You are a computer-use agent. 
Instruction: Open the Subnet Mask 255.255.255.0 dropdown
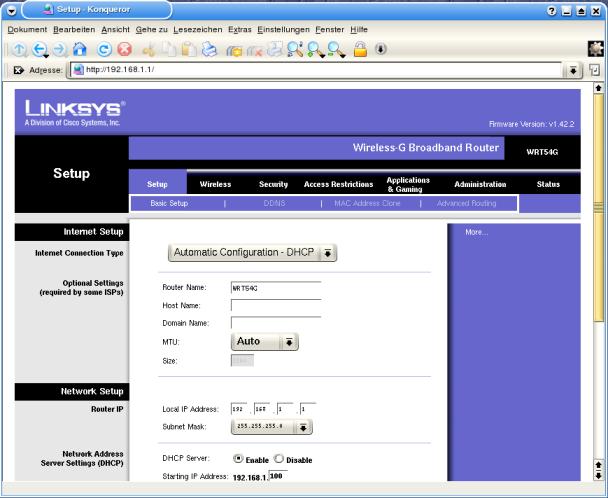tap(272, 427)
